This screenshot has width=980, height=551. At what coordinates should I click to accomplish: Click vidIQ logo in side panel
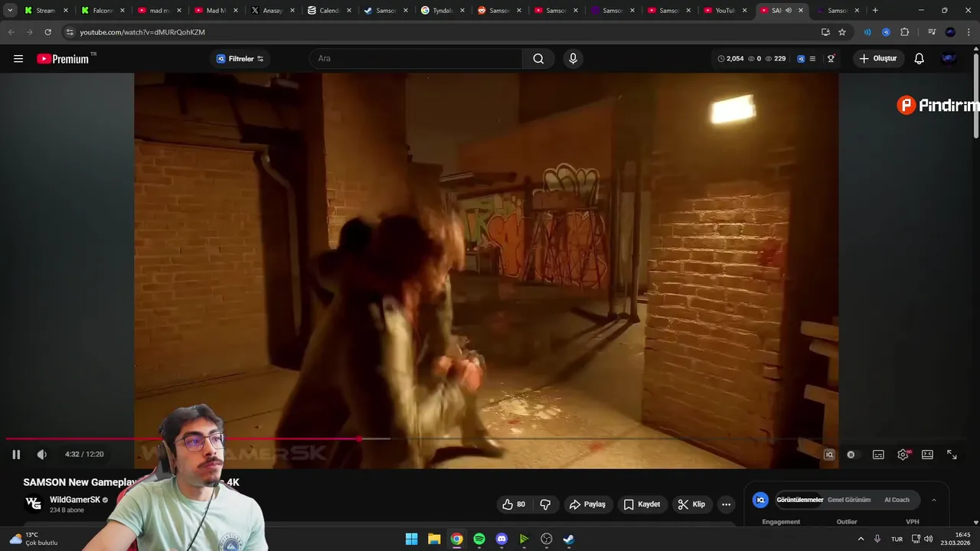tap(760, 500)
